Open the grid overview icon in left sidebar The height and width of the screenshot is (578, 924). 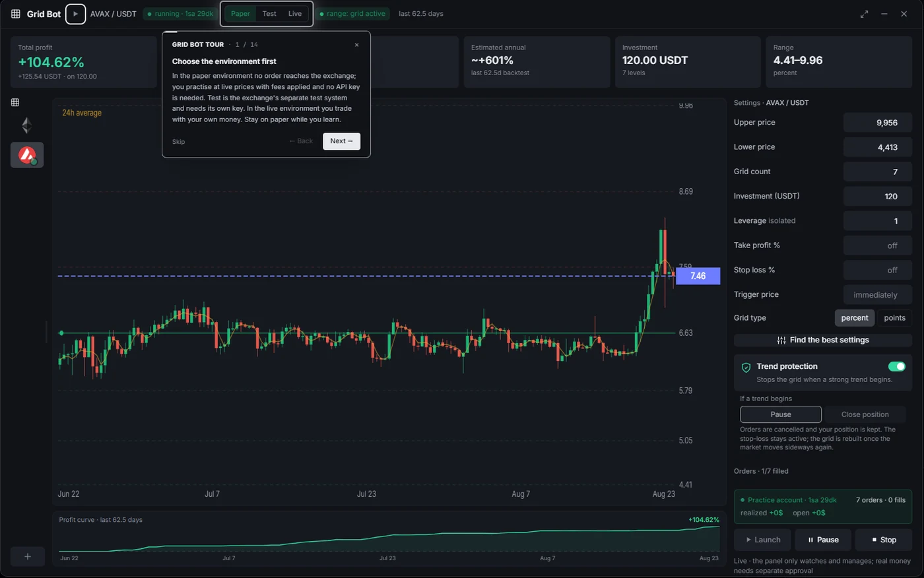[x=15, y=102]
